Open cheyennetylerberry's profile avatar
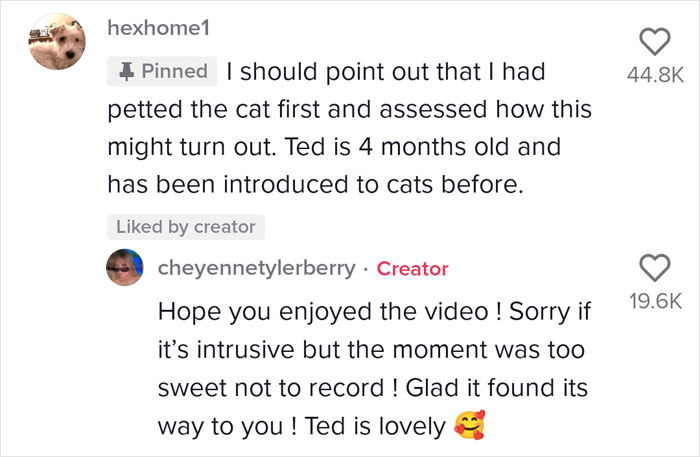The height and width of the screenshot is (457, 700). (128, 269)
